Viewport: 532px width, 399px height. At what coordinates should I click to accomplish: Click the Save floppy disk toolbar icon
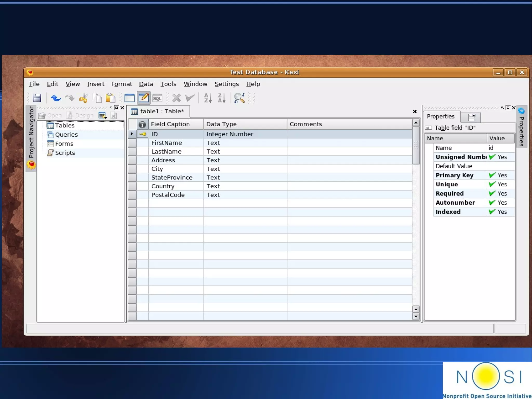tap(37, 98)
